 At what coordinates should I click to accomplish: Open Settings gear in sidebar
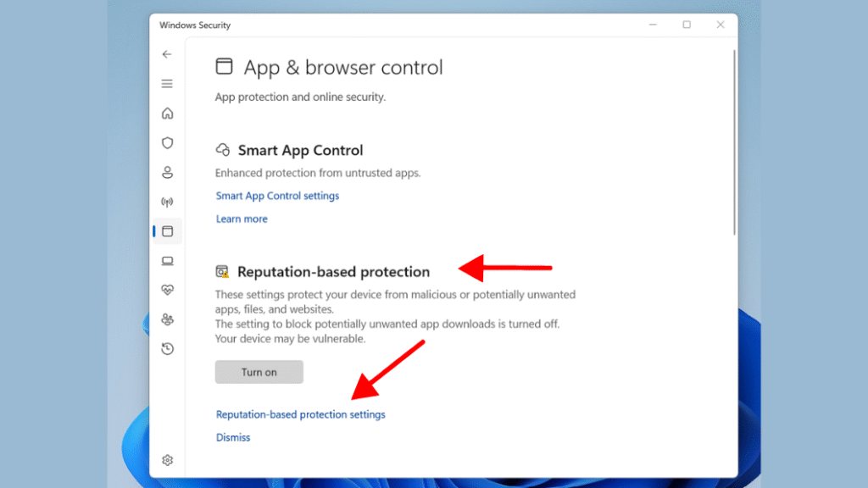tap(167, 460)
